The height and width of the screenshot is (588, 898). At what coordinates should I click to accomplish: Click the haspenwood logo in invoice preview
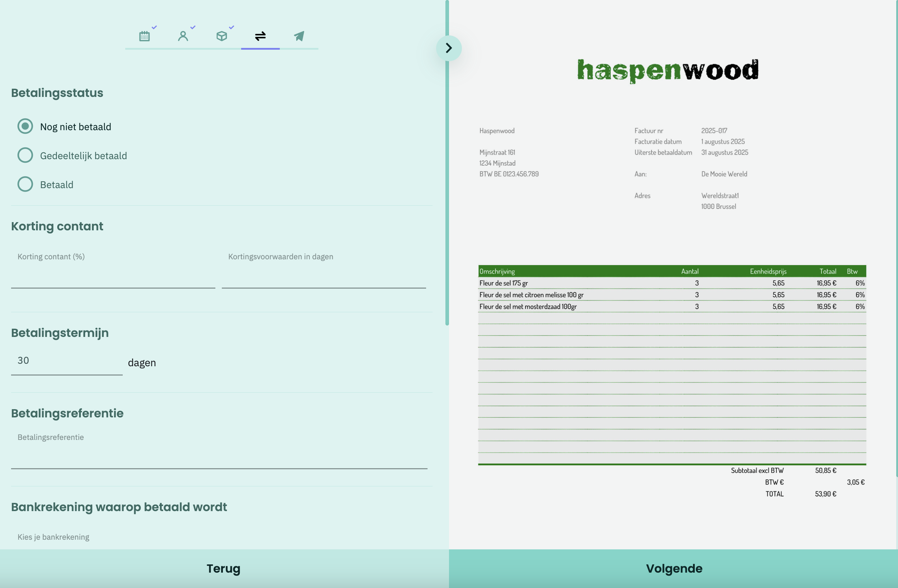point(668,70)
